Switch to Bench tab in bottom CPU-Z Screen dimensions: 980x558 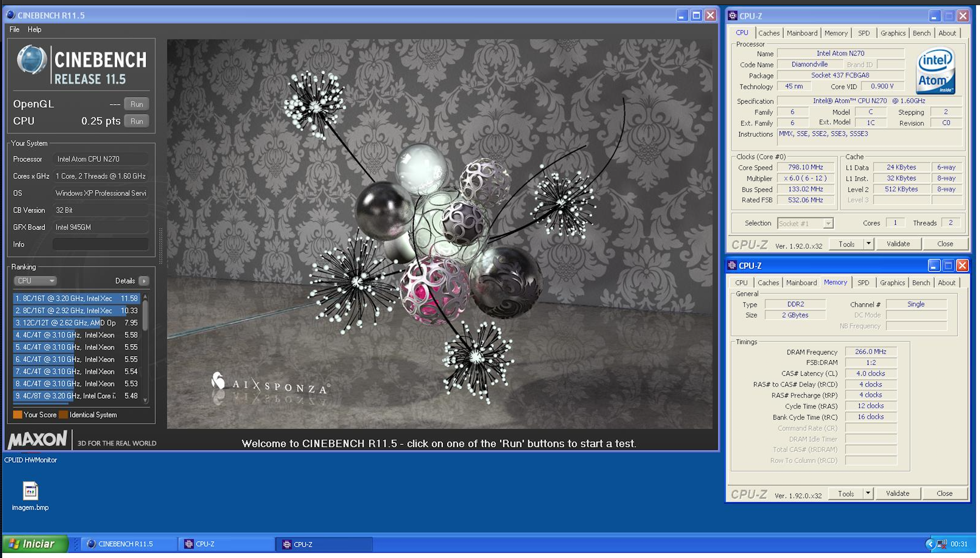(921, 283)
